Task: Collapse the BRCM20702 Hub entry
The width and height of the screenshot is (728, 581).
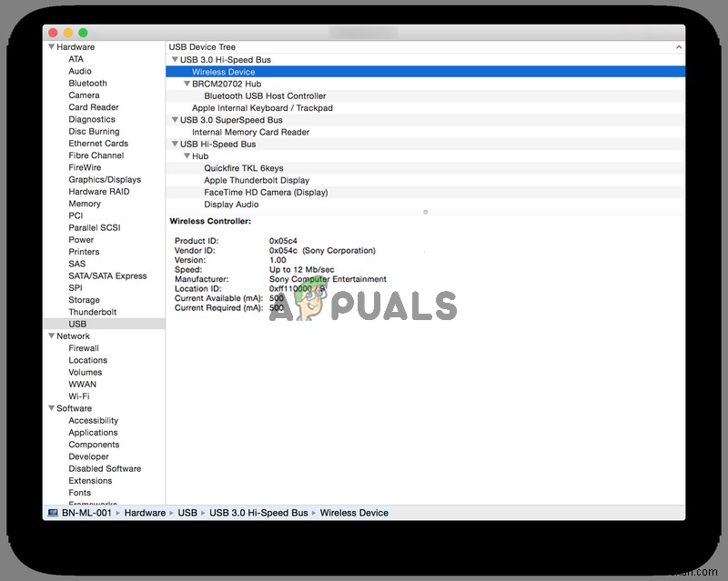Action: [187, 83]
